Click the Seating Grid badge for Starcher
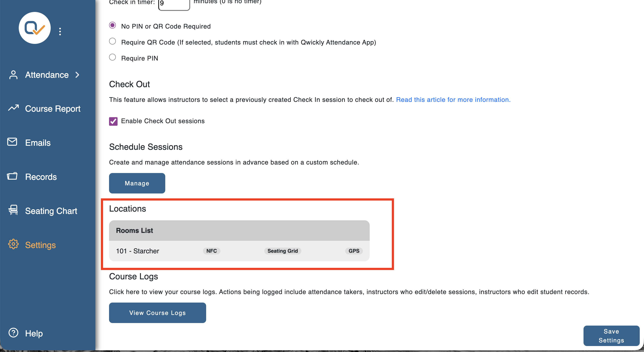 pos(283,251)
